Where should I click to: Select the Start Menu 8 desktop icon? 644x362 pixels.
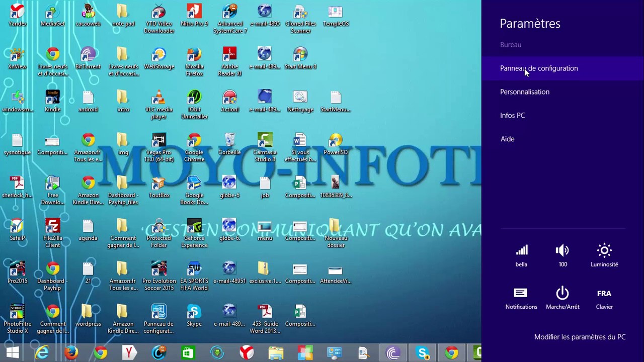300,58
